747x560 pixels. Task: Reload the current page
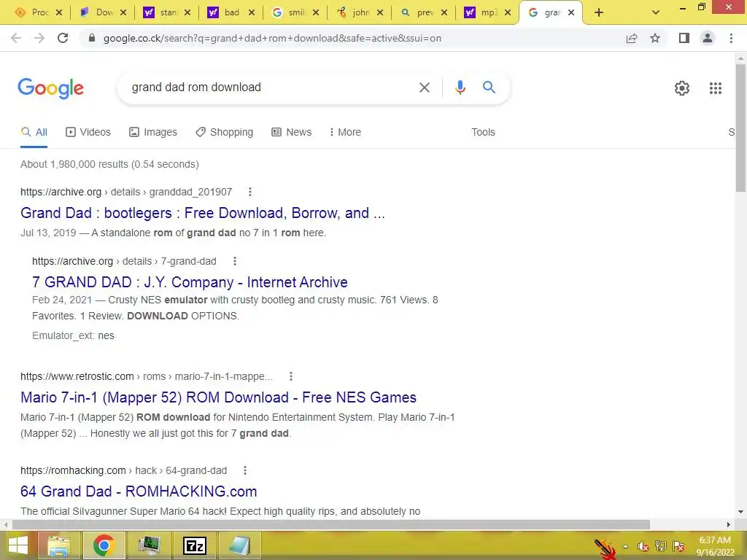point(63,38)
